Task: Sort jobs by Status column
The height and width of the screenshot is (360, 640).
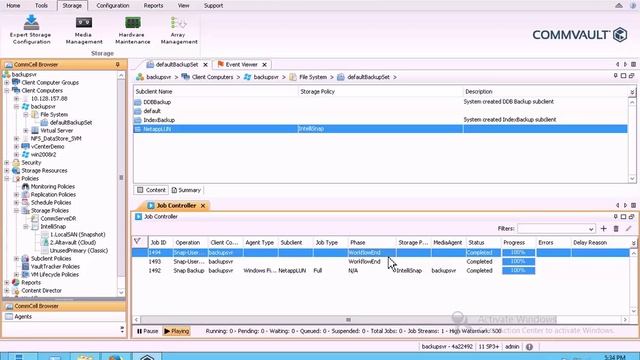Action: click(x=483, y=242)
